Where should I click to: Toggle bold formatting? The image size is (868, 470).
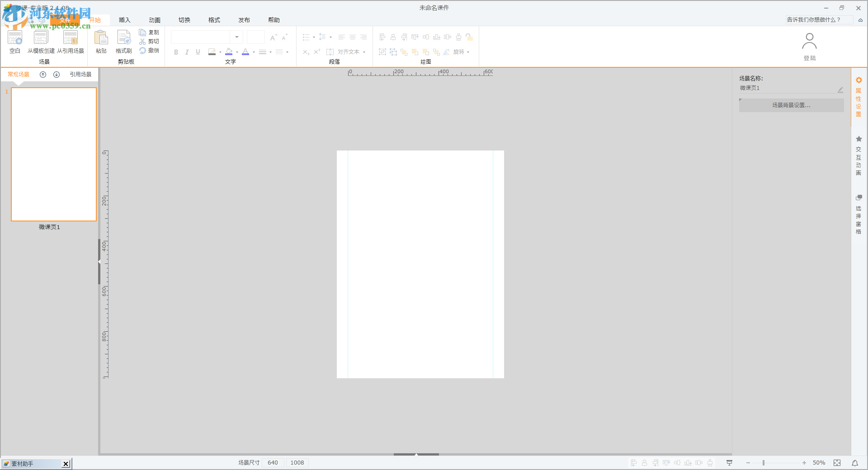176,52
